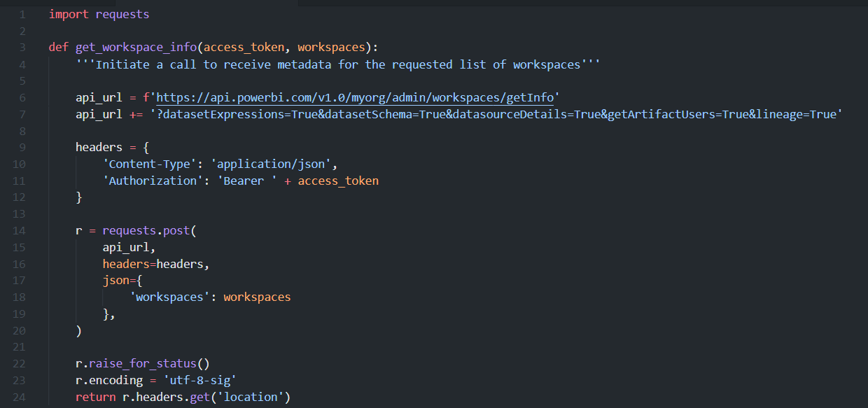Click the workspaces parameter on line 3
The width and height of the screenshot is (868, 408).
(x=330, y=47)
